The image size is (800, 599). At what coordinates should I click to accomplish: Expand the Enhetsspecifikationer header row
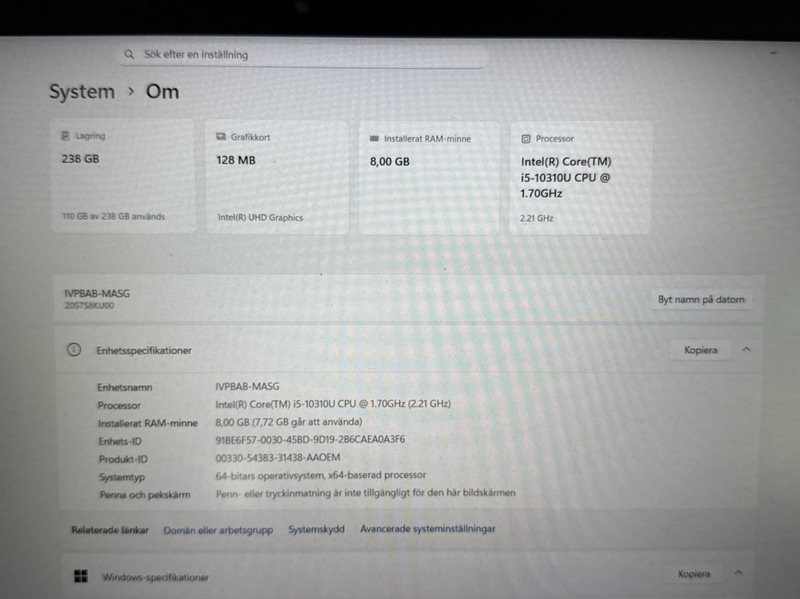pyautogui.click(x=408, y=350)
